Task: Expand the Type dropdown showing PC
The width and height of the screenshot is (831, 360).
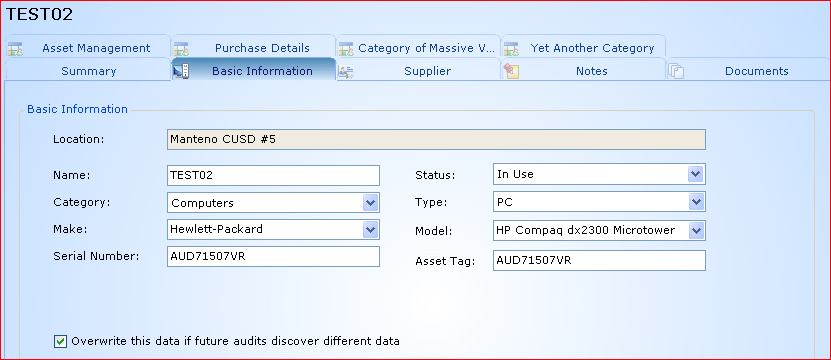Action: 695,201
